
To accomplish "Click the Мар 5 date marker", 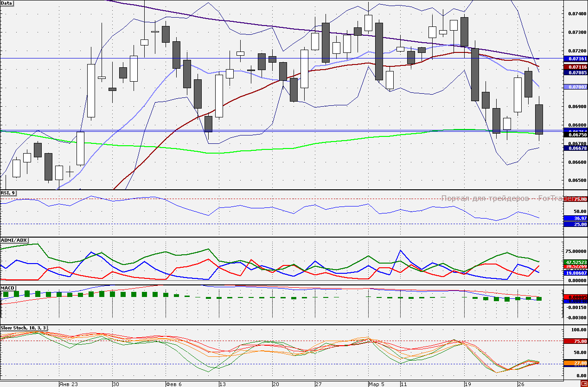I will coord(377,384).
